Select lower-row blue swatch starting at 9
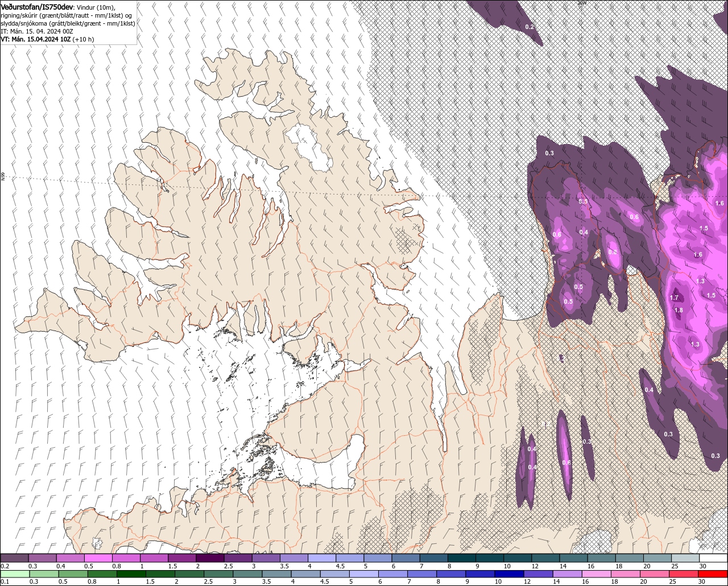 (481, 574)
